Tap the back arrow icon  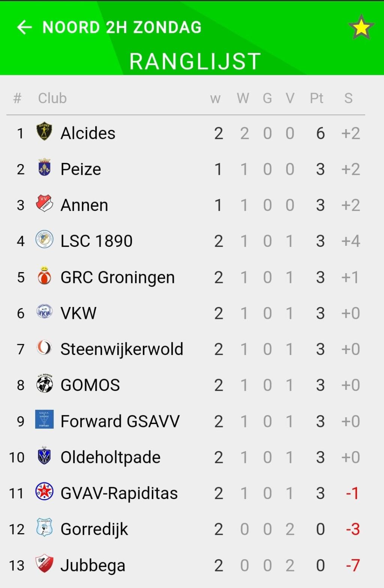coord(24,27)
